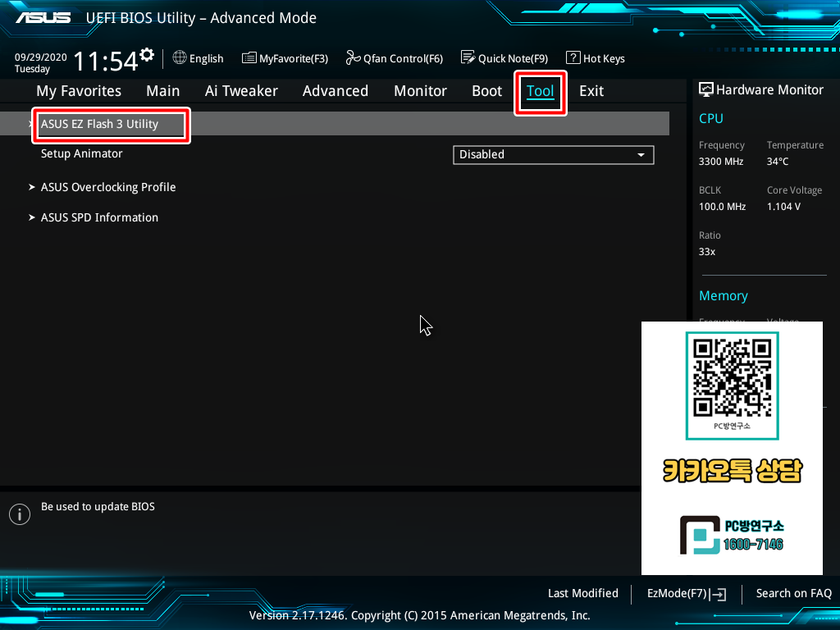Click the Memory section heading
The height and width of the screenshot is (630, 840).
724,295
